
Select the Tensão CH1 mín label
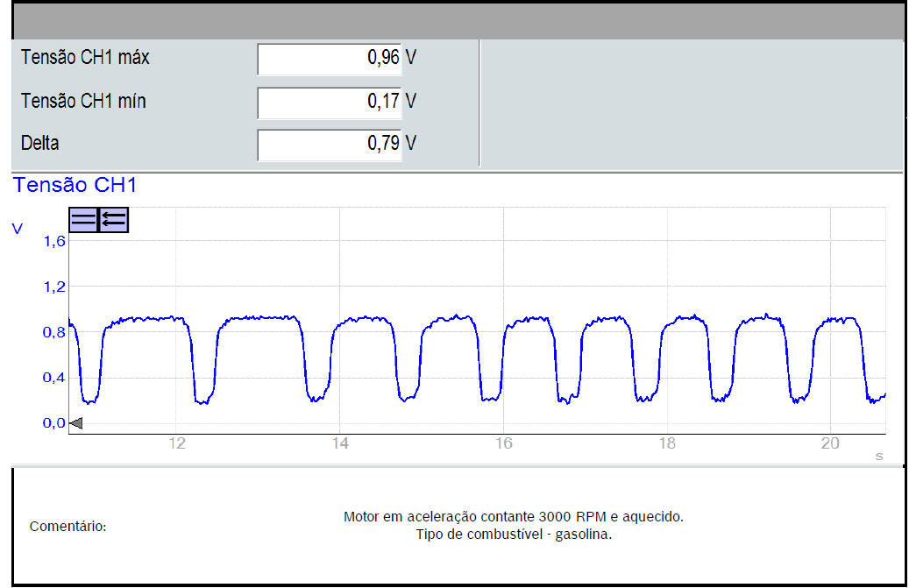83,102
